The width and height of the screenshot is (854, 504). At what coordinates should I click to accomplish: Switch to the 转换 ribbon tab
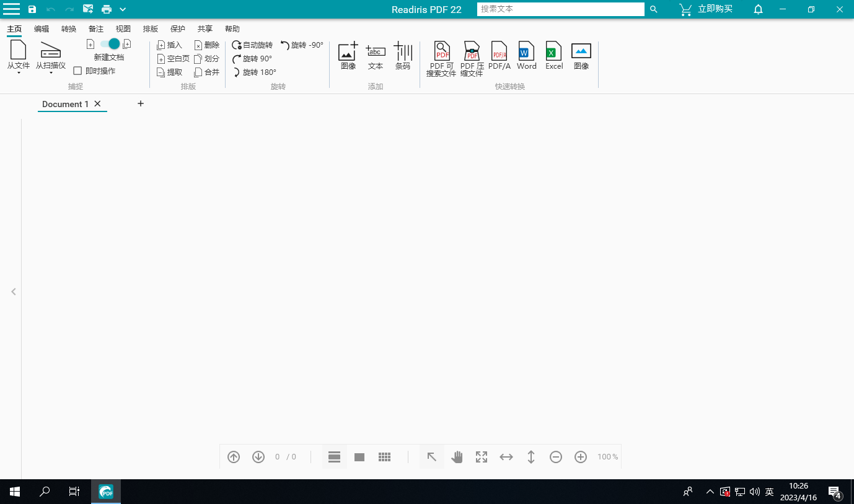(x=69, y=28)
